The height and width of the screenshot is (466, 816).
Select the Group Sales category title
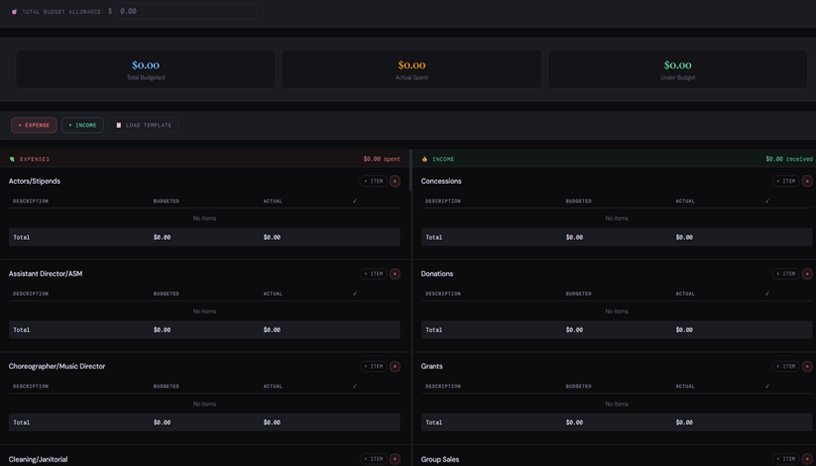pyautogui.click(x=440, y=459)
